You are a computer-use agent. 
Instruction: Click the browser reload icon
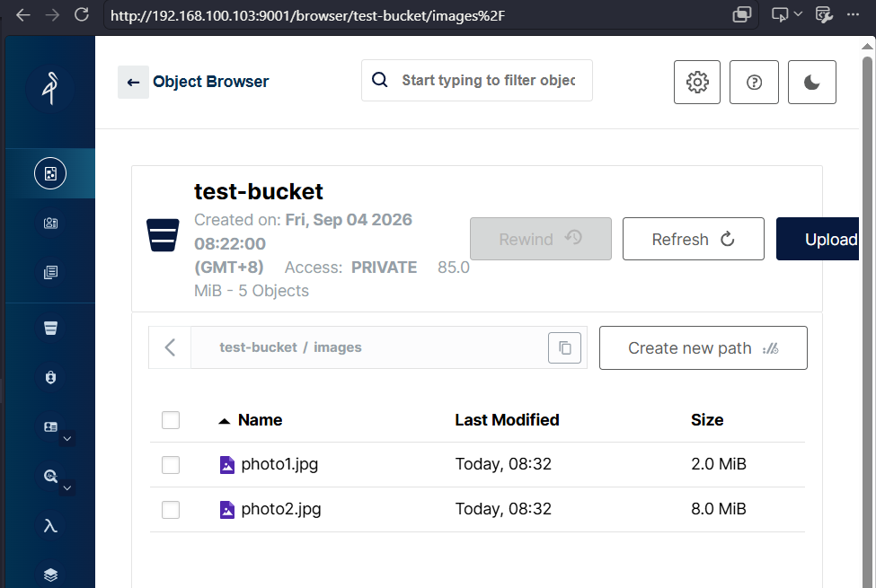82,15
